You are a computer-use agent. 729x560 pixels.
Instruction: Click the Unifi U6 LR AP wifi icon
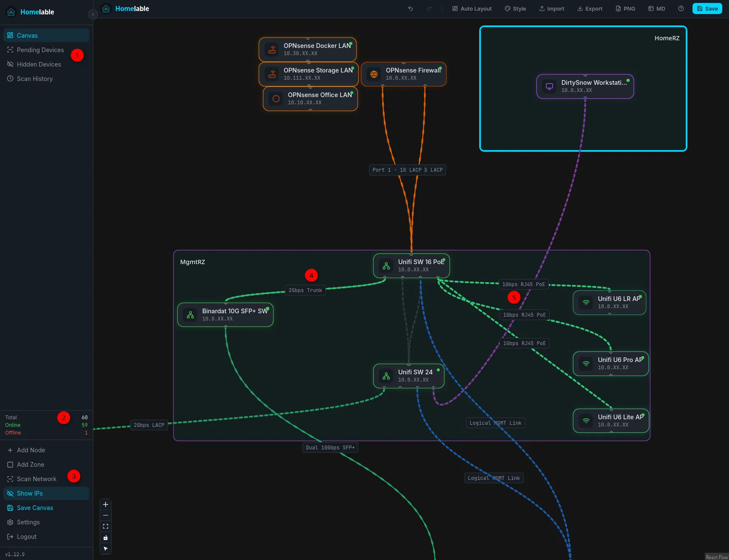coord(586,303)
